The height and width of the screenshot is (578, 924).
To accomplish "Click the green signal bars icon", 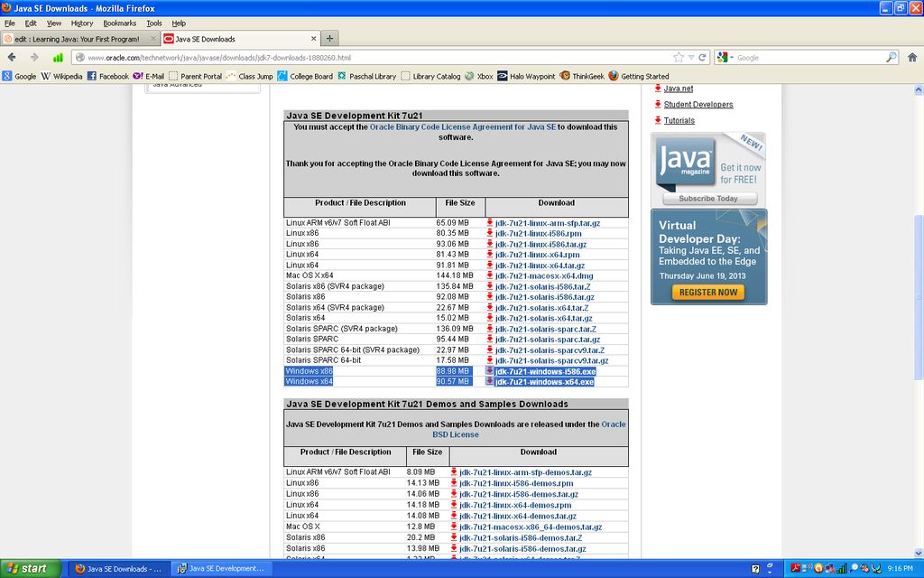I will pyautogui.click(x=58, y=57).
